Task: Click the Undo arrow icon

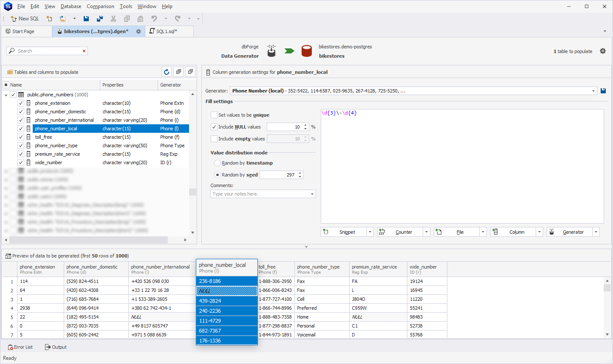Action: [x=154, y=19]
